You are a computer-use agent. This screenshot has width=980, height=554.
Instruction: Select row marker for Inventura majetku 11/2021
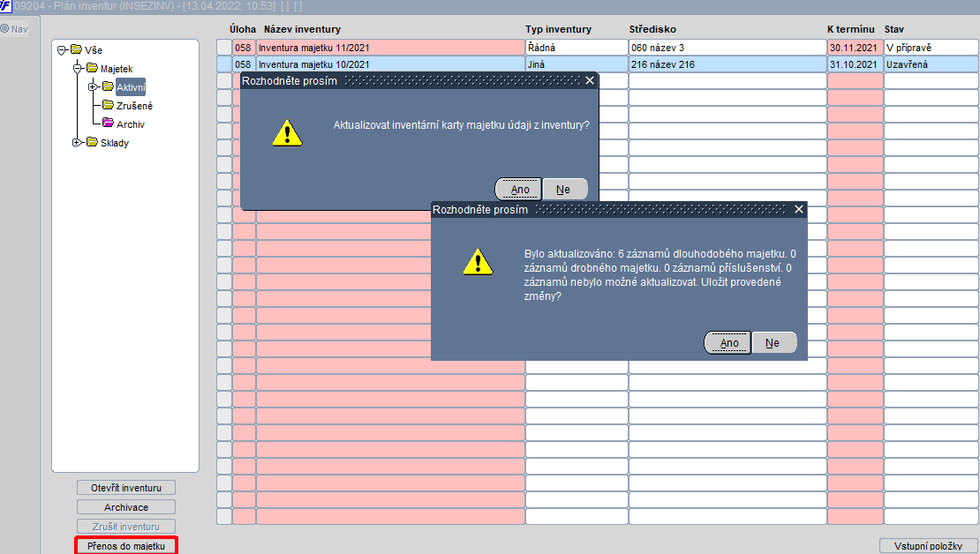pyautogui.click(x=224, y=48)
